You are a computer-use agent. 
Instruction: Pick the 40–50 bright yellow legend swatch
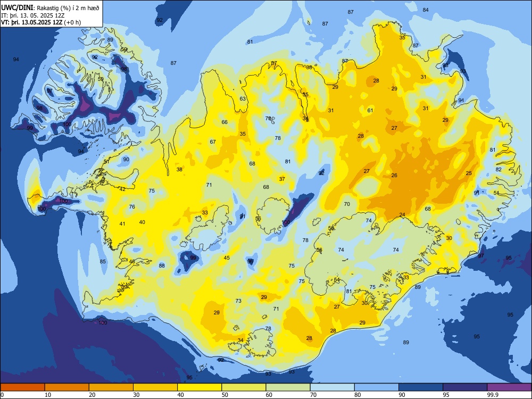tap(199, 387)
